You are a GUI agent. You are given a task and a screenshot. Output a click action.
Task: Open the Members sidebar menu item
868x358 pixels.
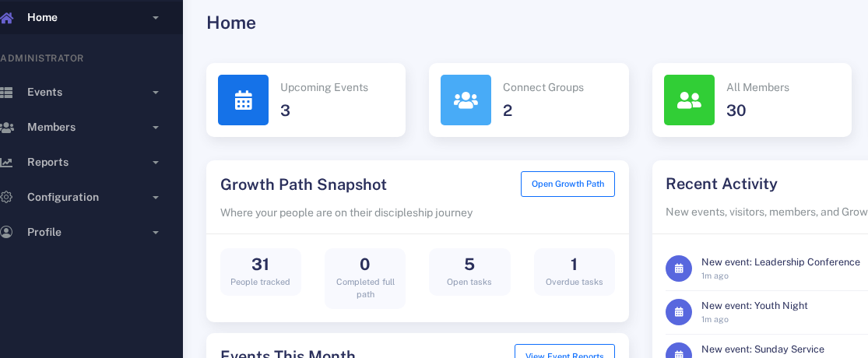coord(91,128)
